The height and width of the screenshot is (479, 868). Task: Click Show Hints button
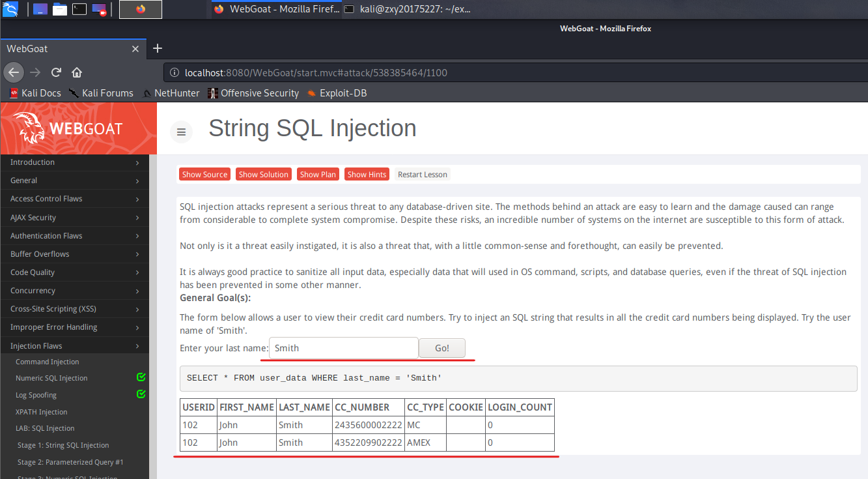click(x=367, y=174)
